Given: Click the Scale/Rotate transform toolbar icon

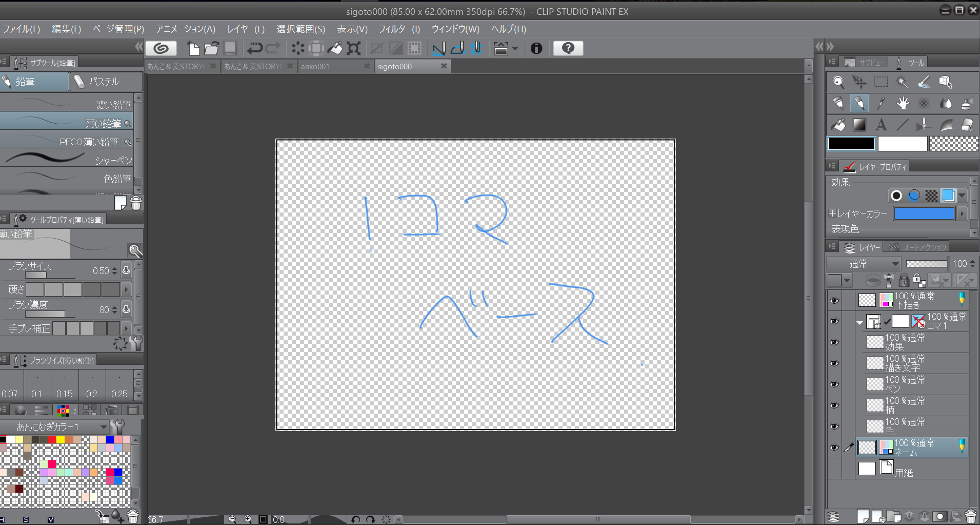Looking at the screenshot, I should click(354, 48).
